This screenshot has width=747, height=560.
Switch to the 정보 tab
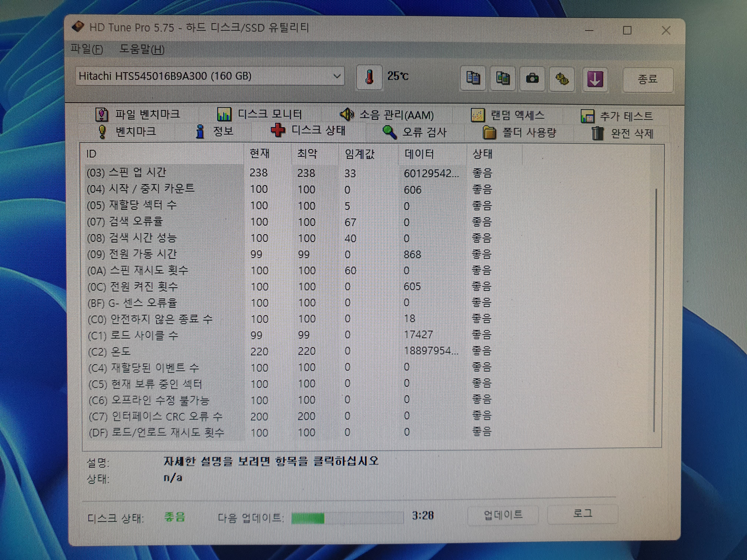pos(215,131)
